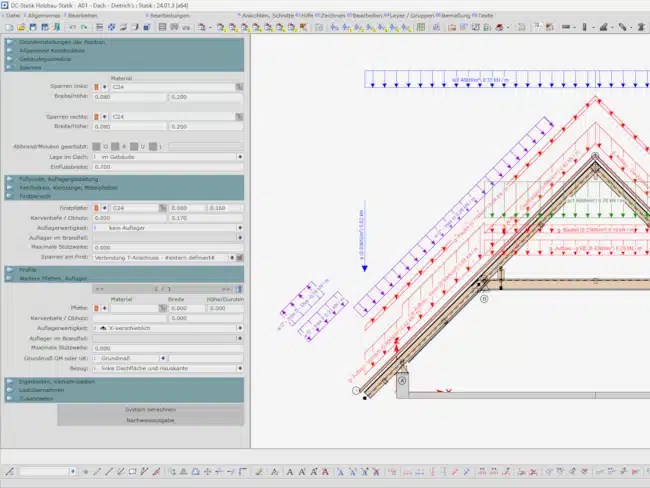This screenshot has height=488, width=650.
Task: Click the red roof house icon in the toolbar
Action: coord(500,27)
